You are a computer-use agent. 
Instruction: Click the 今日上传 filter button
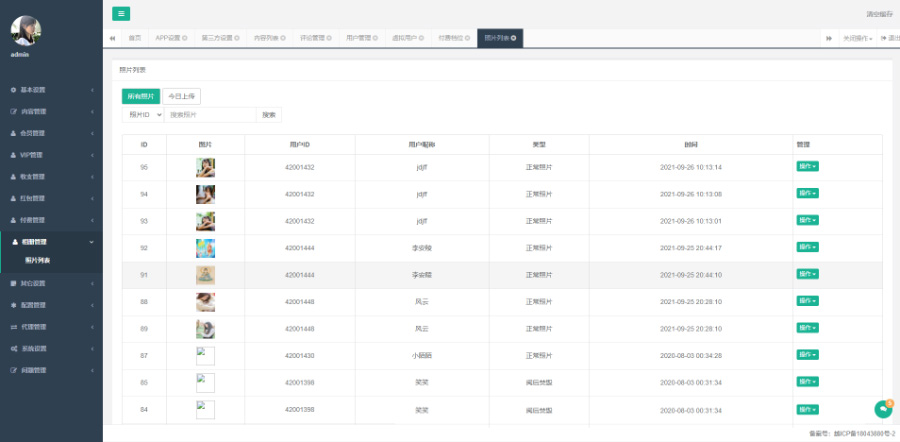click(181, 96)
